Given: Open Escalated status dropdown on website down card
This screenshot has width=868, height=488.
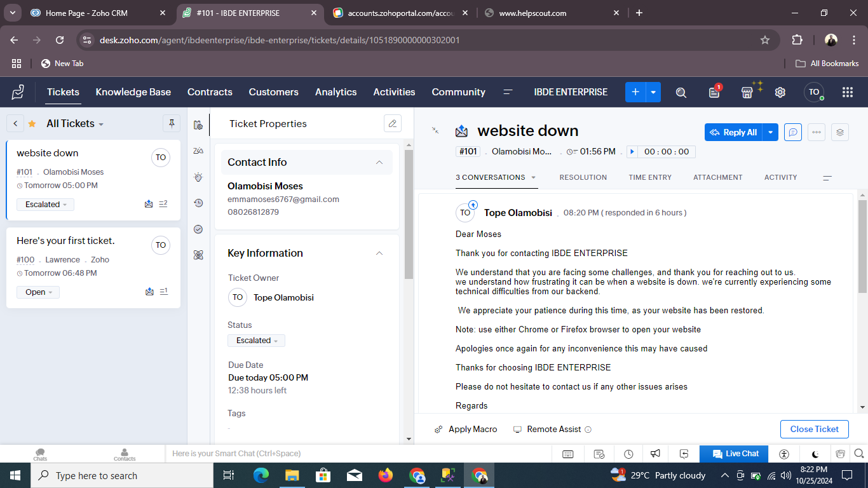Looking at the screenshot, I should coord(45,205).
